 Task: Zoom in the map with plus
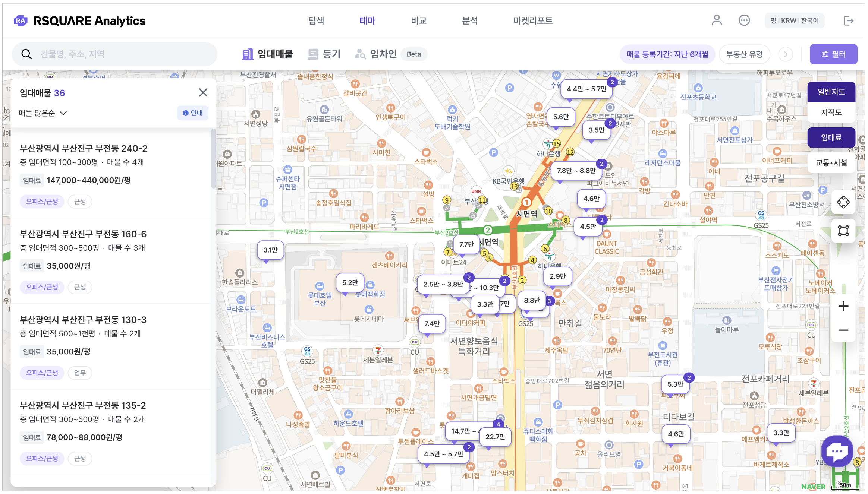coord(843,306)
